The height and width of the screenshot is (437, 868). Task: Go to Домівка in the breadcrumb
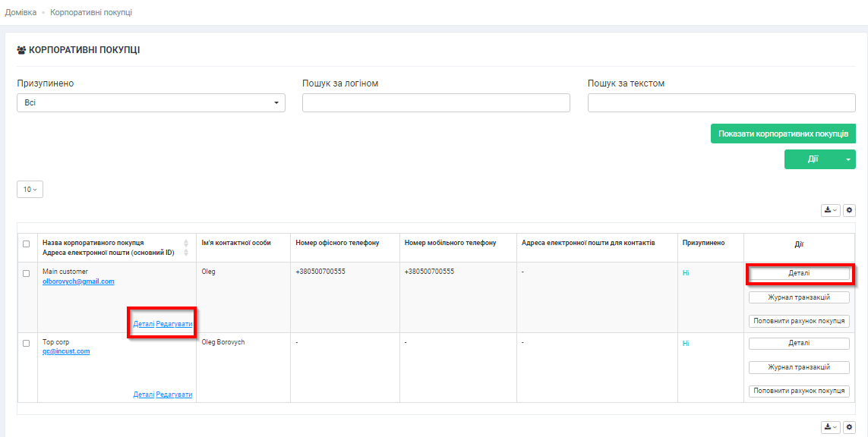coord(21,13)
